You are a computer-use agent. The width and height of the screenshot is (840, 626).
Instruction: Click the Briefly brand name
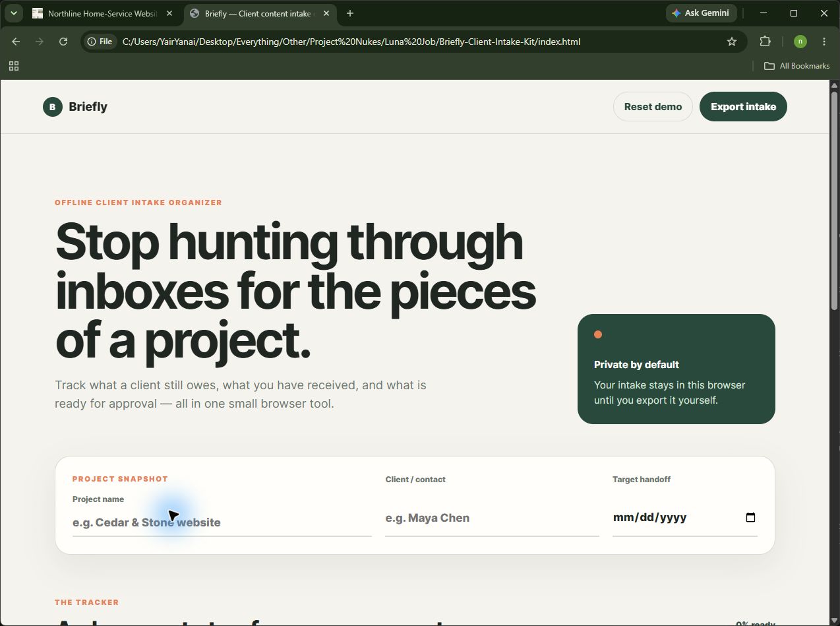pos(88,107)
